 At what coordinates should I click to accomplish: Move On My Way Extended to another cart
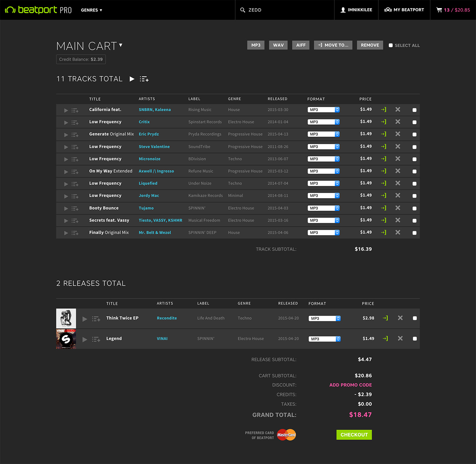(x=384, y=171)
